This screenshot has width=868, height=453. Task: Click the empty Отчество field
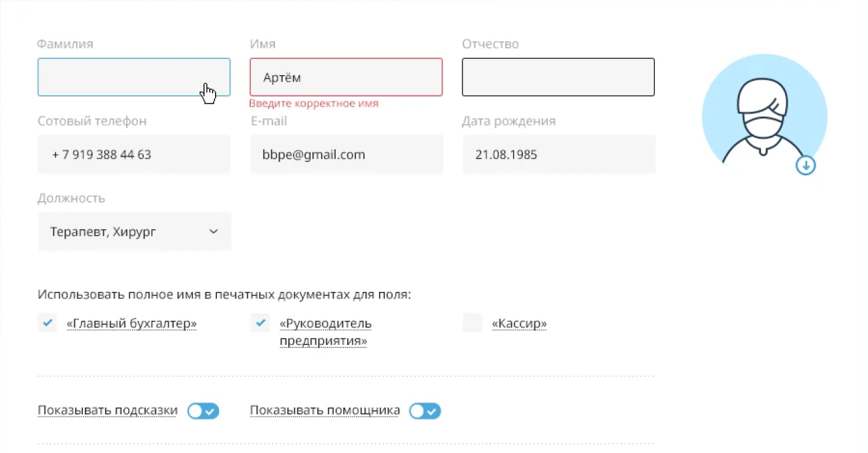point(558,77)
